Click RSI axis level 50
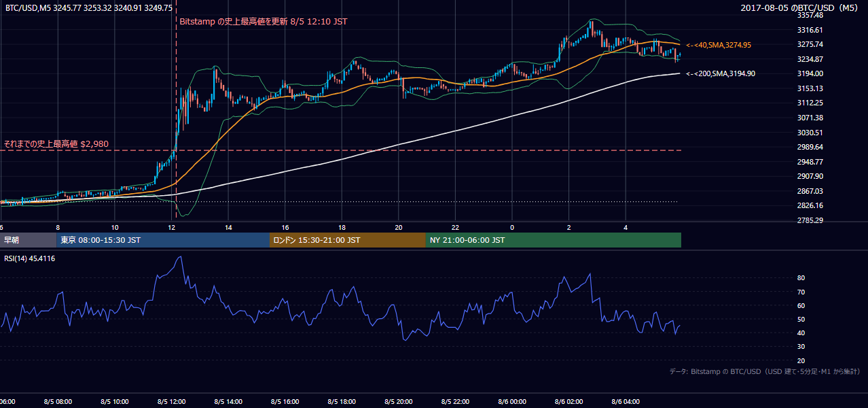Screen dimensions: 868x408 801,319
